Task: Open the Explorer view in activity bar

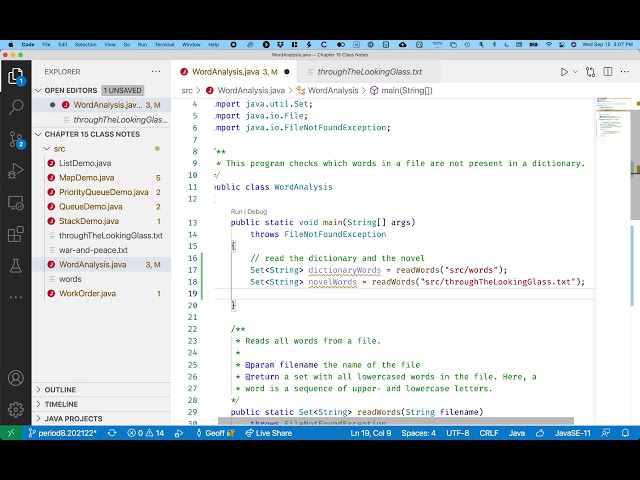Action: [16, 76]
